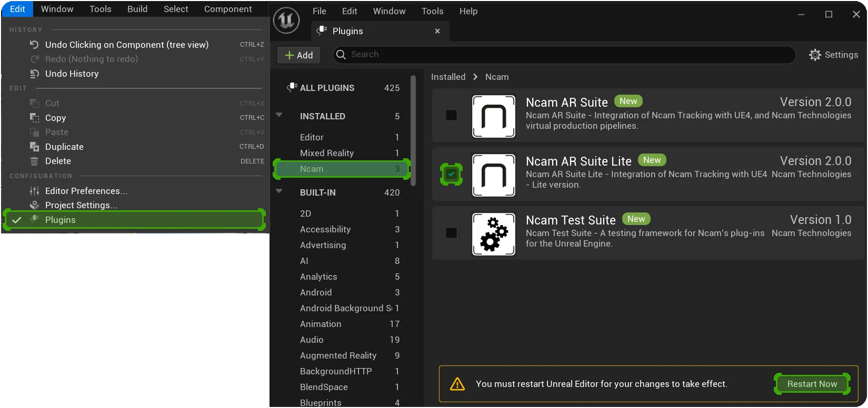Open the plugin Settings button
This screenshot has width=868, height=408.
[x=834, y=55]
